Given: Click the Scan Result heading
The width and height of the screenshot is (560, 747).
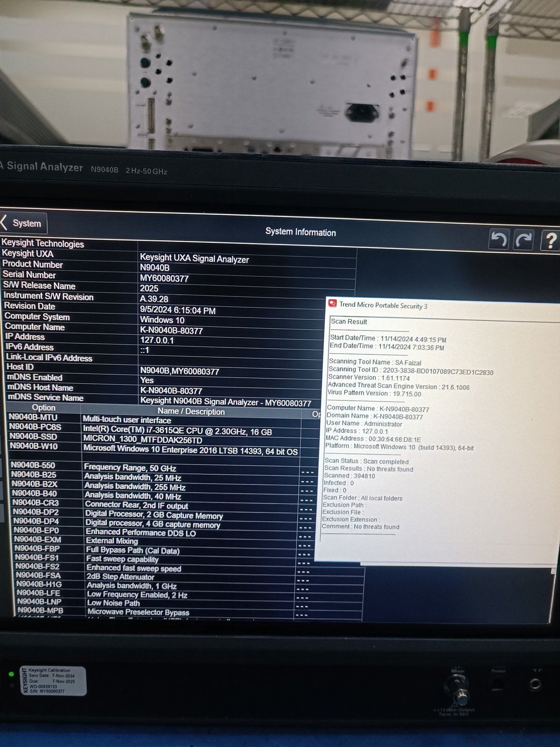Looking at the screenshot, I should [x=349, y=322].
